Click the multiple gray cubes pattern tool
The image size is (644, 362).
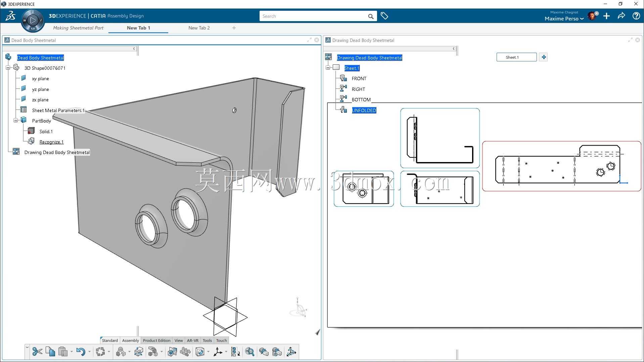point(185,352)
